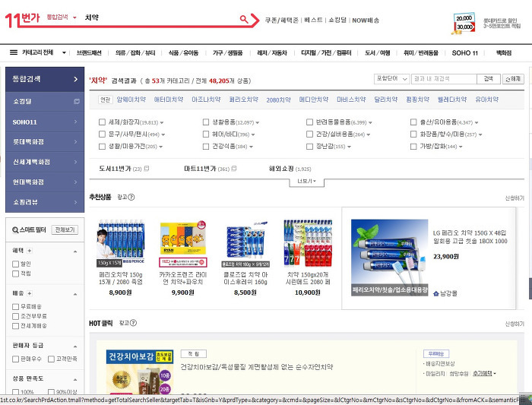Screen dimensions: 532x405
Task: Check the 헤어/바디 category checkbox
Action: tap(206, 134)
